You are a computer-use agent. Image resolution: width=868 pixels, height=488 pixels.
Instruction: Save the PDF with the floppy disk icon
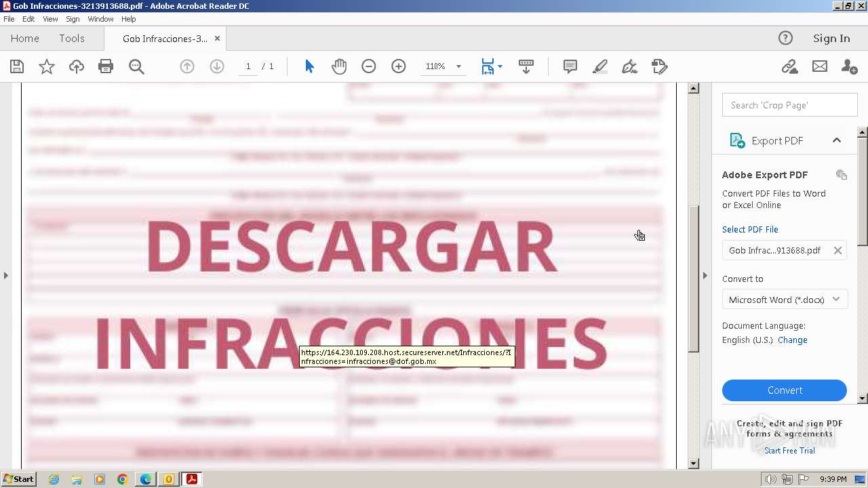(x=17, y=66)
